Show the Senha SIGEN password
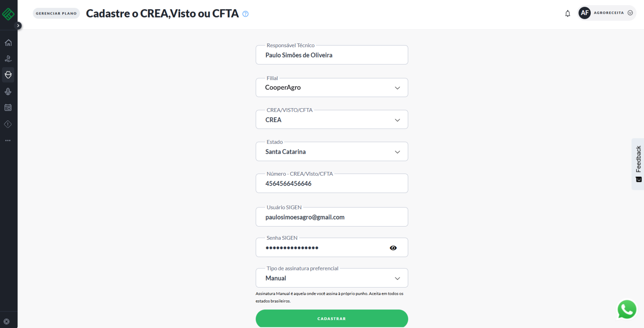This screenshot has height=328, width=644. pos(393,248)
